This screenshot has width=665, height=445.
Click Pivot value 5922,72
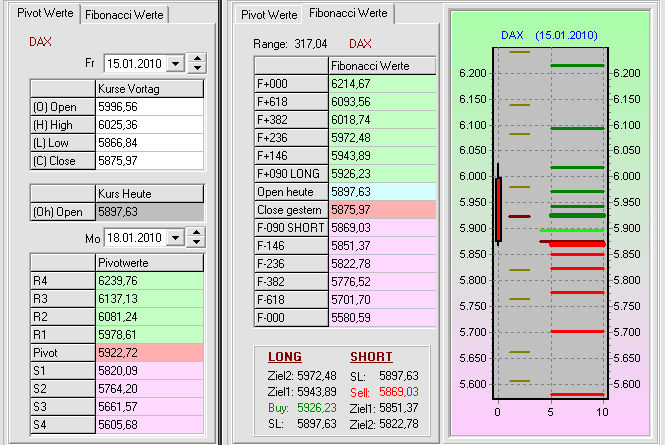pos(149,353)
